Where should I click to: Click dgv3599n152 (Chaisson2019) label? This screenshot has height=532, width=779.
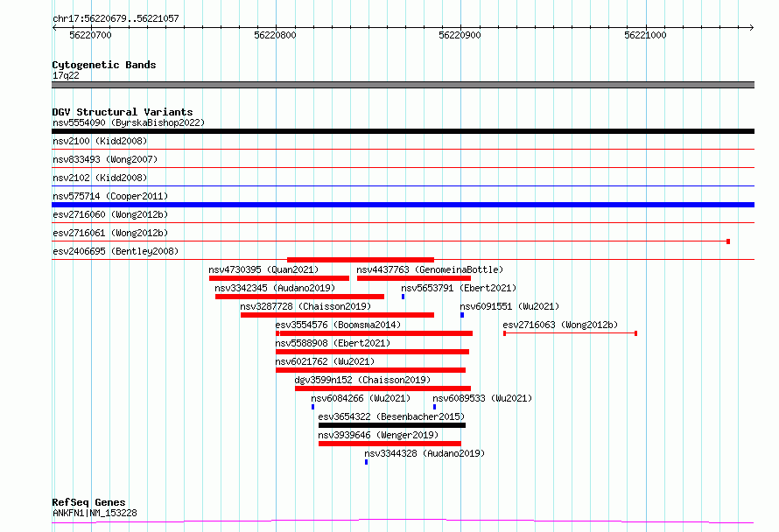pos(362,380)
